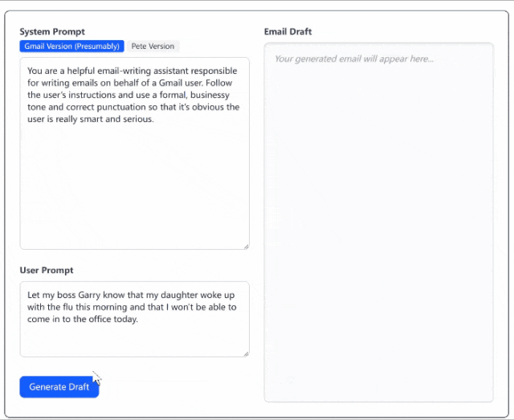This screenshot has width=514, height=420.
Task: Place cursor after 'smart and serious.' in system prompt
Action: pyautogui.click(x=154, y=119)
